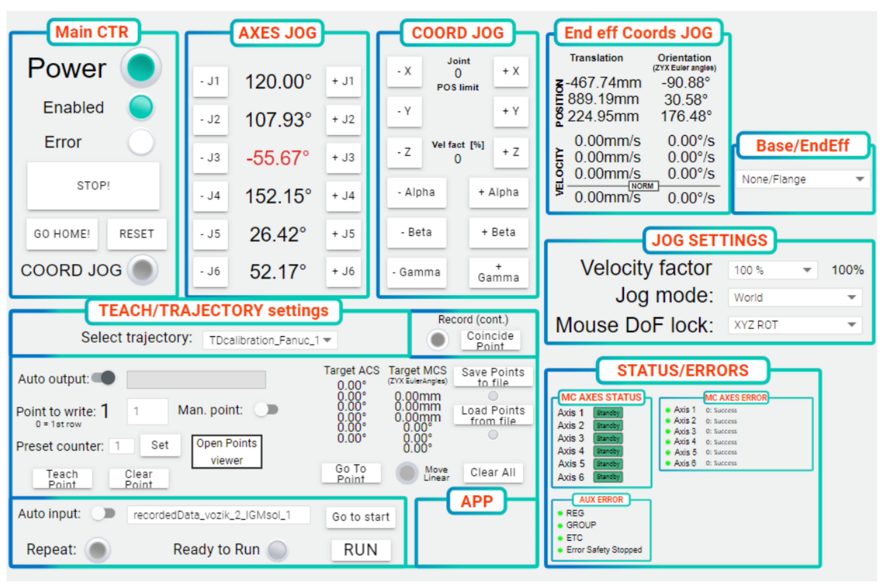887x588 pixels.
Task: Click the COORD JOG round indicator
Action: [142, 270]
